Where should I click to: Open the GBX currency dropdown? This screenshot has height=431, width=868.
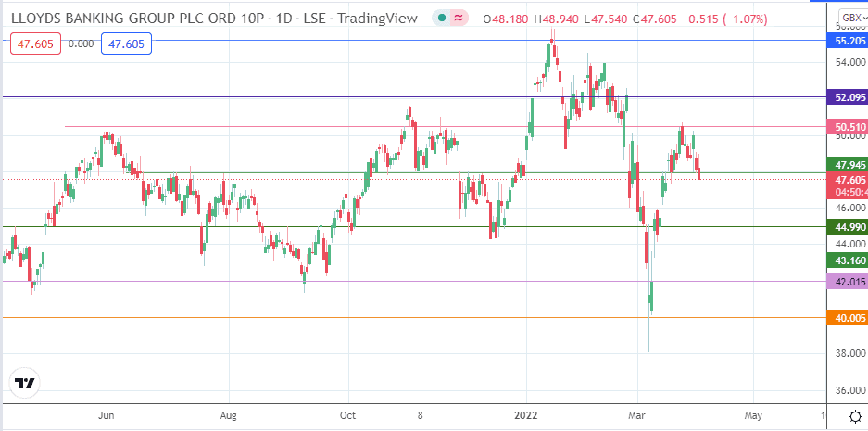pos(852,18)
